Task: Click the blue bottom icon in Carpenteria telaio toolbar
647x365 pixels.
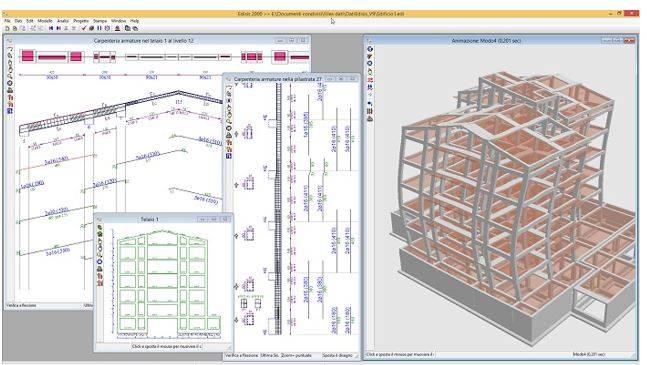Action: 10,111
